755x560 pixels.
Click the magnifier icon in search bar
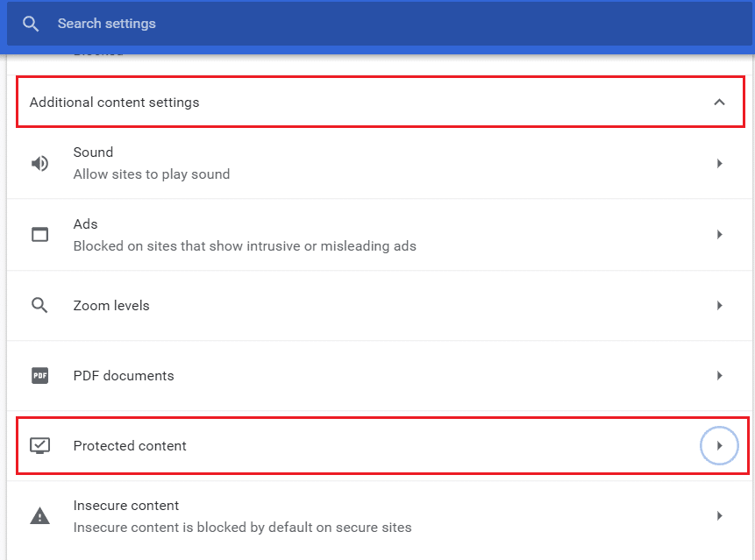tap(31, 24)
